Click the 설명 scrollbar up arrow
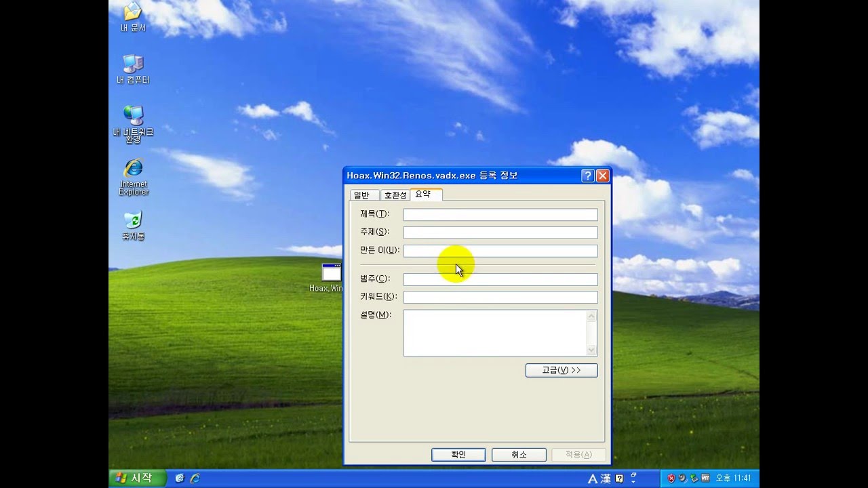This screenshot has width=868, height=488. pyautogui.click(x=591, y=316)
